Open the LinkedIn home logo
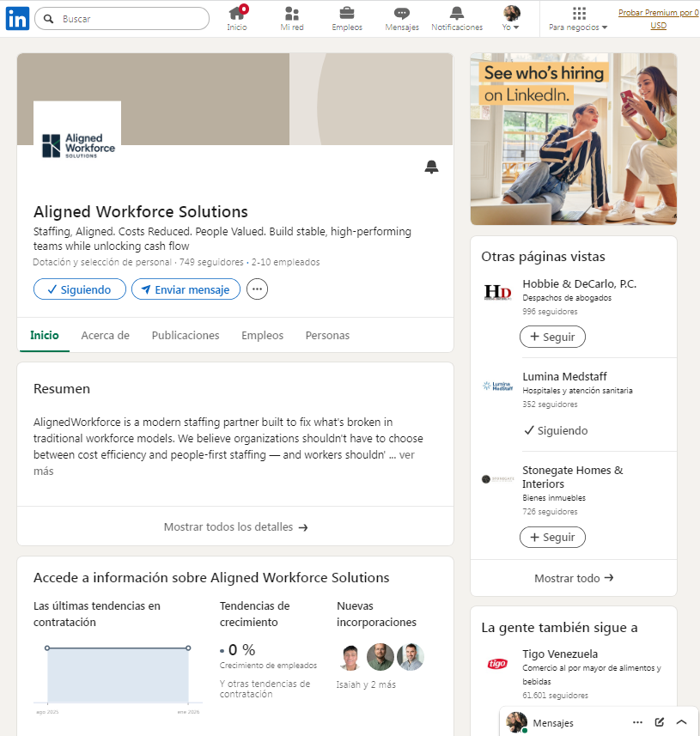 17,19
